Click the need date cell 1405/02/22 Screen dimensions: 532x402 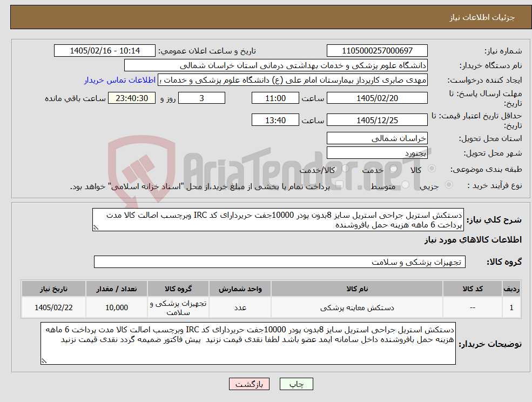coord(53,307)
